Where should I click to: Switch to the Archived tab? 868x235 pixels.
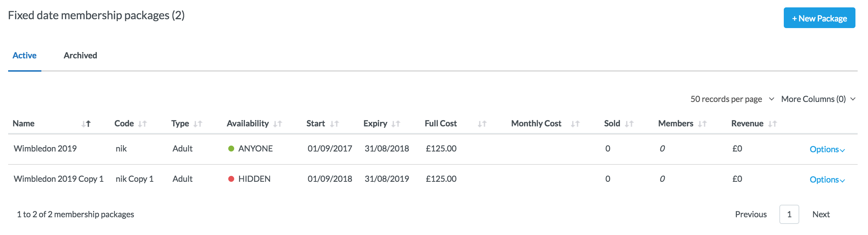click(80, 55)
